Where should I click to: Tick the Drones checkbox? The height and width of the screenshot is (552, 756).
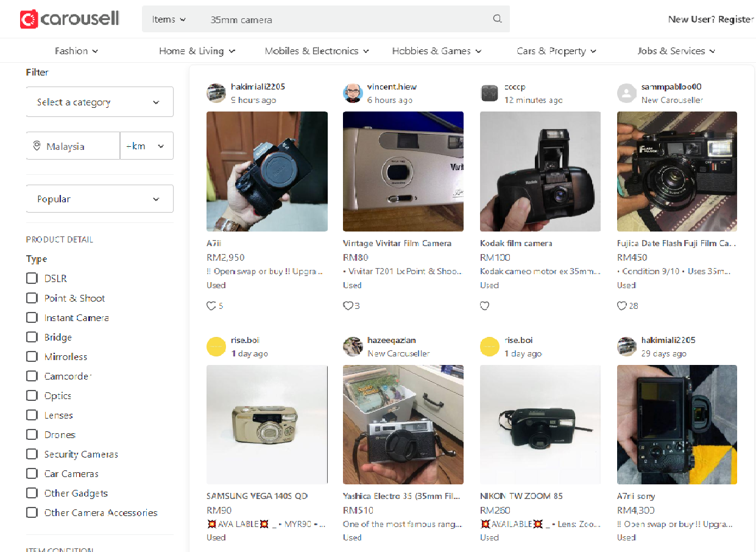(x=32, y=434)
